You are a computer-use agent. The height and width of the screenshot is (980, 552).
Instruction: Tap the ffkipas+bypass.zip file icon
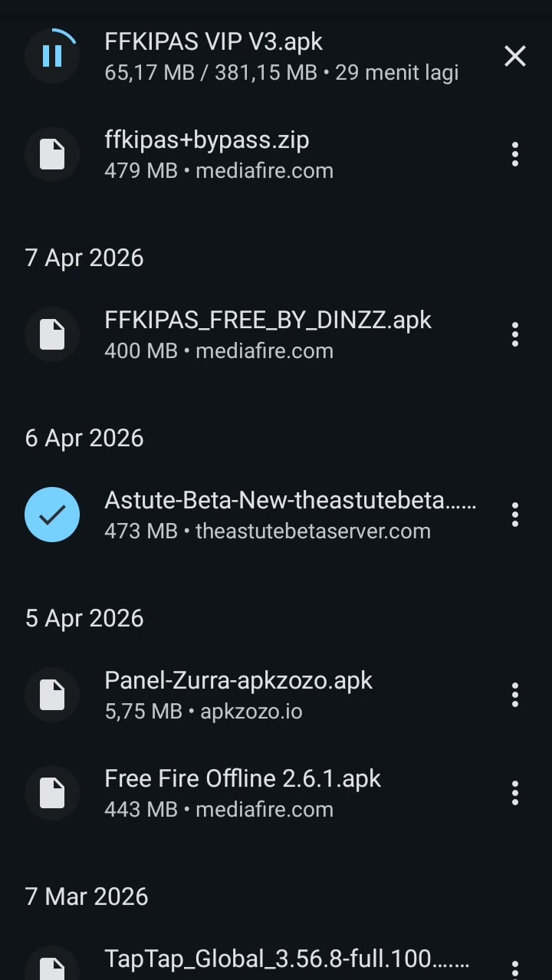[x=52, y=154]
